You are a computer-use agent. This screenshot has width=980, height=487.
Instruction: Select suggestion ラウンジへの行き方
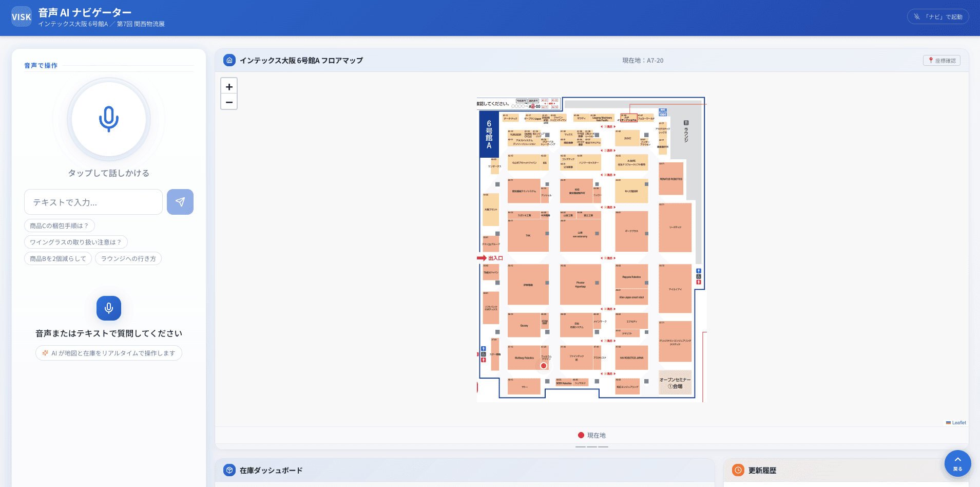coord(128,258)
